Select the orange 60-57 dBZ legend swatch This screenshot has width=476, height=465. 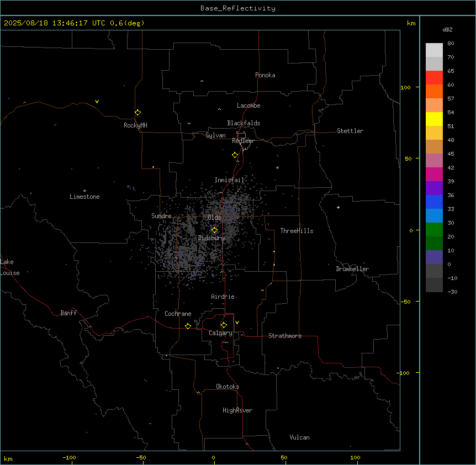(434, 91)
